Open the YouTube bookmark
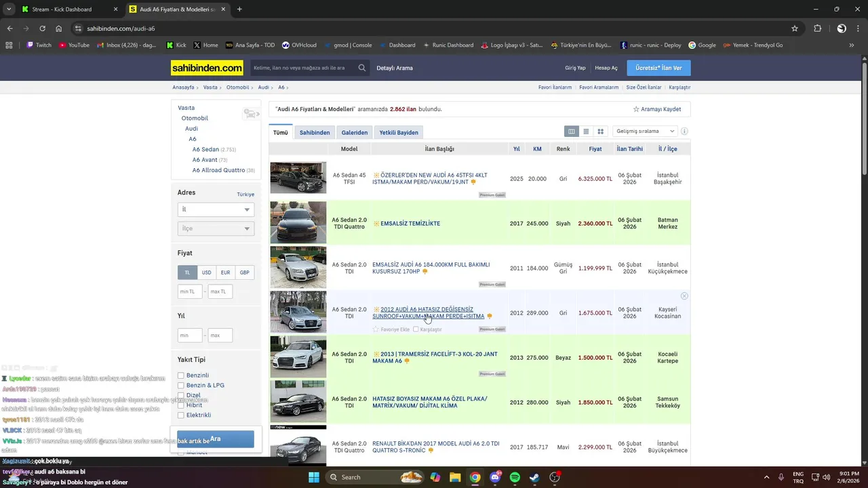The height and width of the screenshot is (488, 868). tap(74, 45)
